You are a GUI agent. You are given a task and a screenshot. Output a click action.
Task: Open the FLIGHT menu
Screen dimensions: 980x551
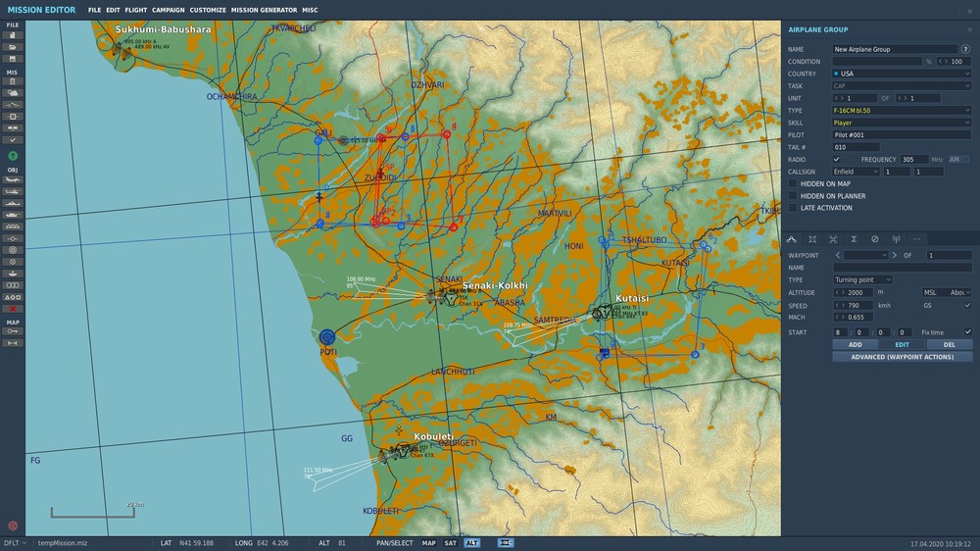(x=135, y=10)
